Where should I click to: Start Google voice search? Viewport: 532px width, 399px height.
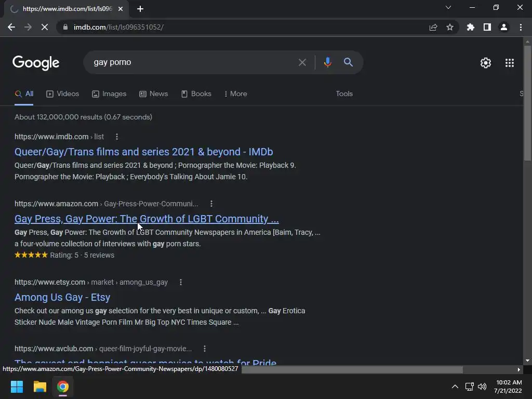tap(327, 62)
